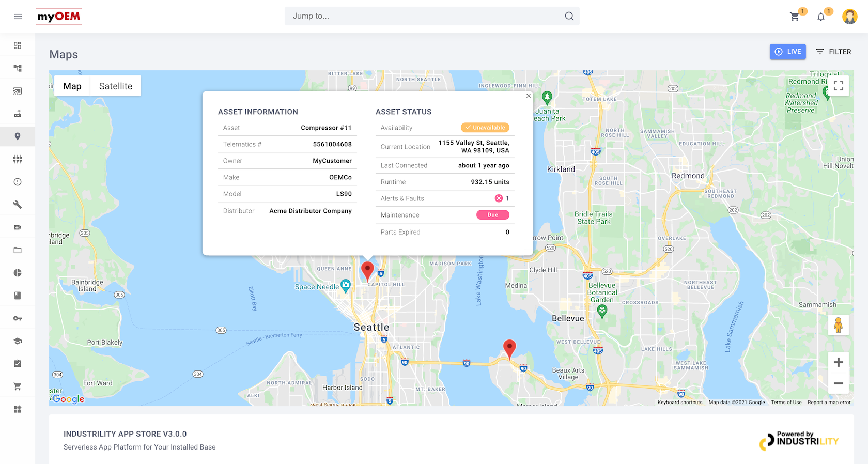The width and height of the screenshot is (868, 464).
Task: Click the red map pin near Queen Anne
Action: 367,271
